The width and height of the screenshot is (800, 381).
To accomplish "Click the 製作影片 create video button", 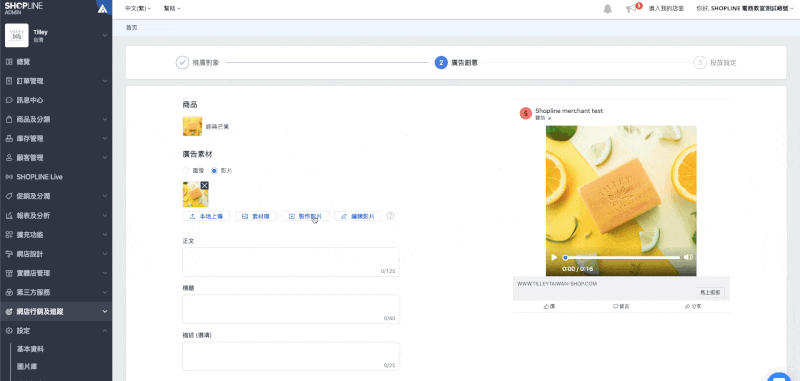I will [x=305, y=216].
